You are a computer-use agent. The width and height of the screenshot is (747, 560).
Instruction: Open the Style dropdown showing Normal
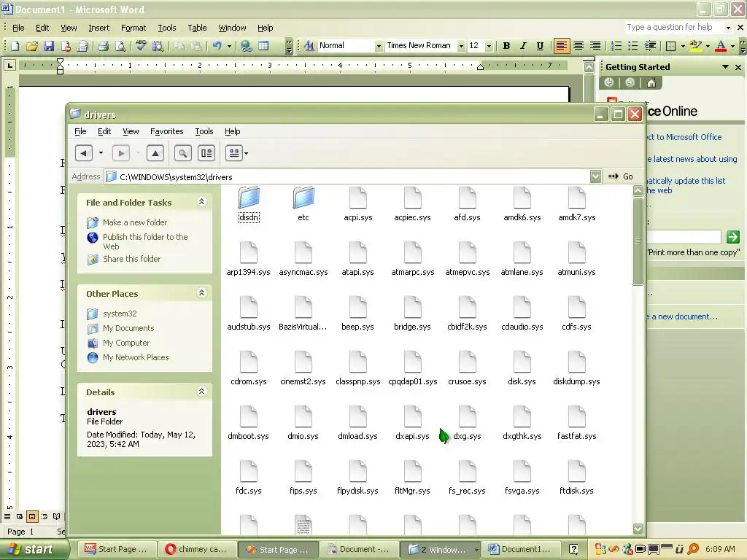point(379,46)
